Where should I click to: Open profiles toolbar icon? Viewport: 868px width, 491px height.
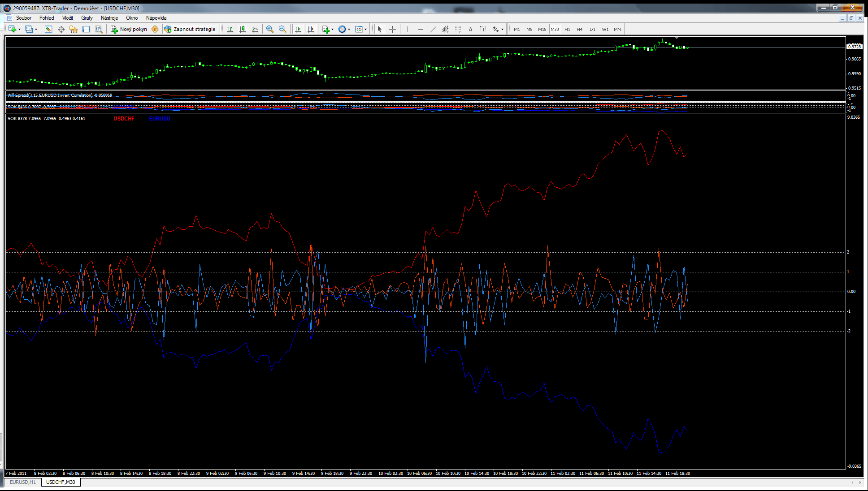[29, 29]
